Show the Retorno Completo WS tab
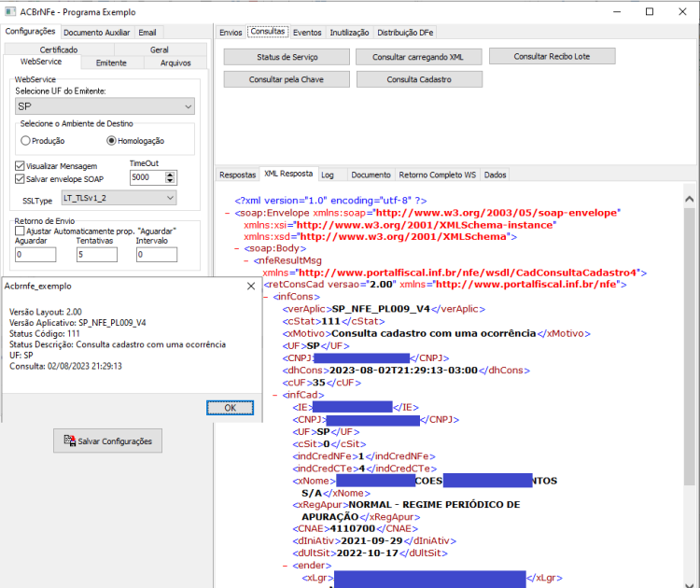Viewport: 700px width, 588px height. click(438, 175)
